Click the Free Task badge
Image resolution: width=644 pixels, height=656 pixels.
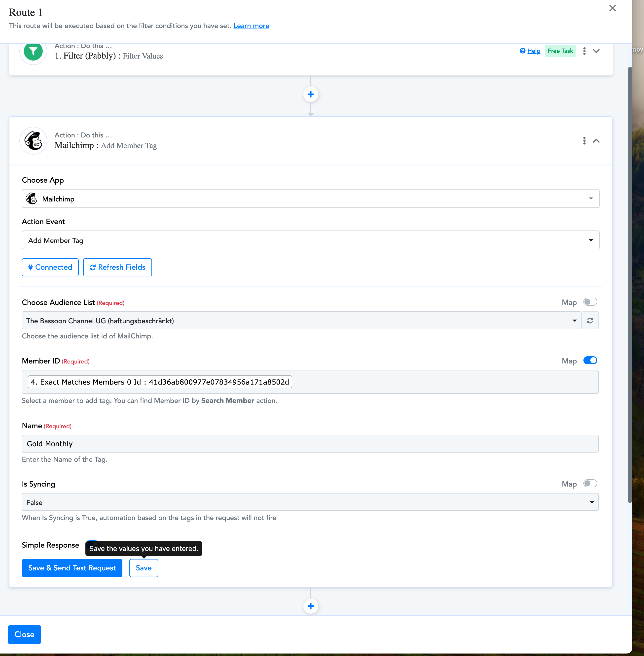560,51
